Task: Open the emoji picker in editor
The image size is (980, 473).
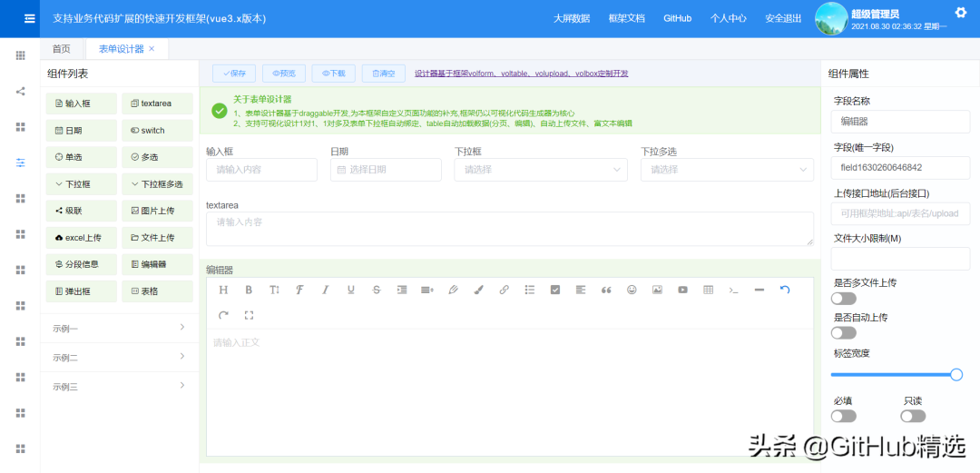Action: tap(632, 290)
